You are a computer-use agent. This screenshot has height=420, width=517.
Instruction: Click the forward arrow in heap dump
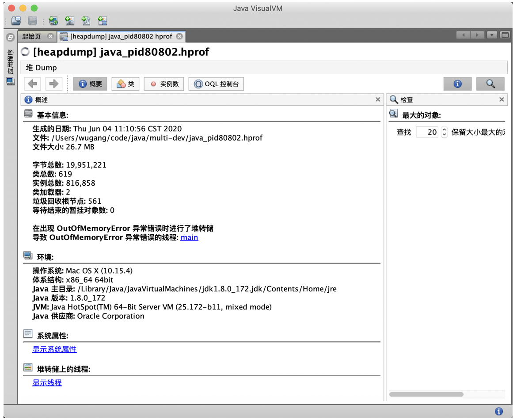[54, 84]
